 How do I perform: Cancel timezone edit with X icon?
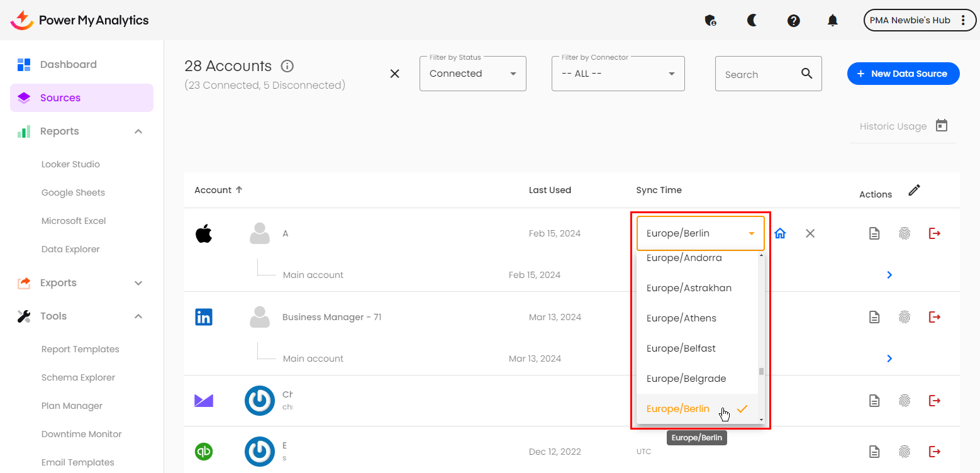click(810, 233)
